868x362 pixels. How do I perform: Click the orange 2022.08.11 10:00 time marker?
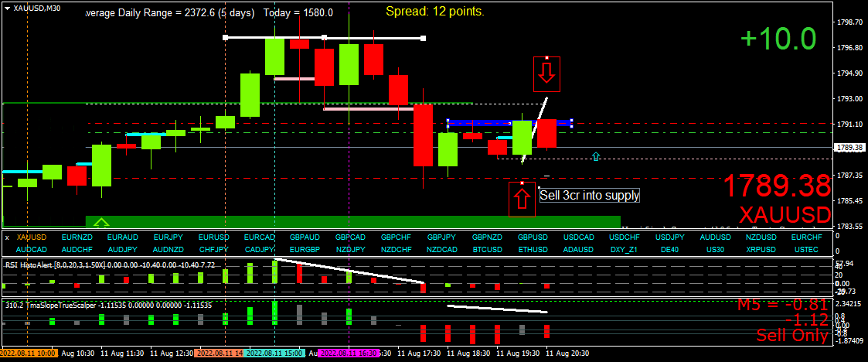click(28, 353)
